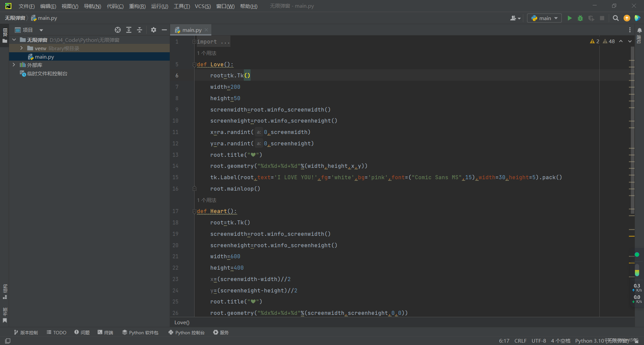Select 临时文件和控制台 in project tree
Viewport: 644px width, 345px height.
point(89,73)
